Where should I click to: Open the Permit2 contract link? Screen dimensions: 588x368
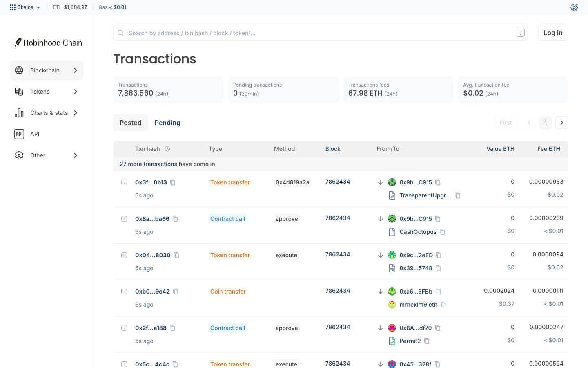pos(410,341)
